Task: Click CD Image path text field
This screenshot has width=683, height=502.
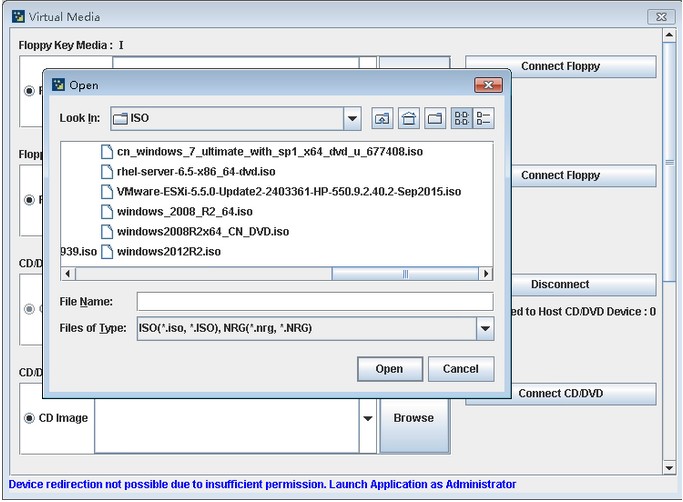Action: tap(227, 426)
